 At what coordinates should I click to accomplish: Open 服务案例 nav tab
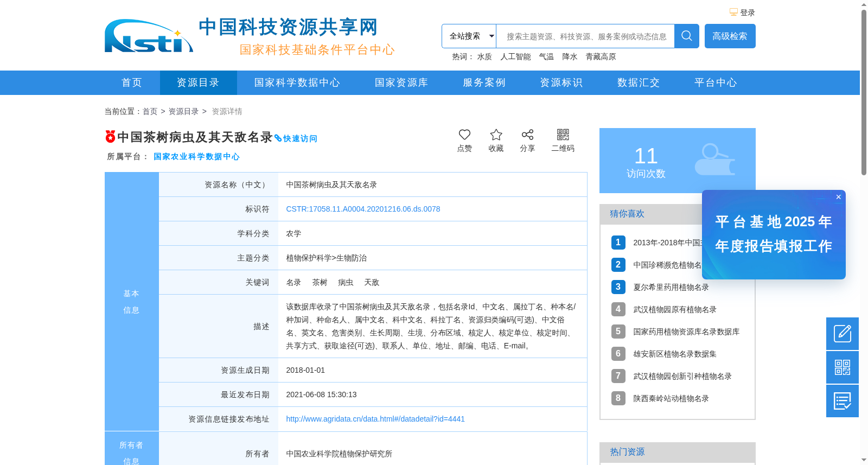tap(484, 82)
